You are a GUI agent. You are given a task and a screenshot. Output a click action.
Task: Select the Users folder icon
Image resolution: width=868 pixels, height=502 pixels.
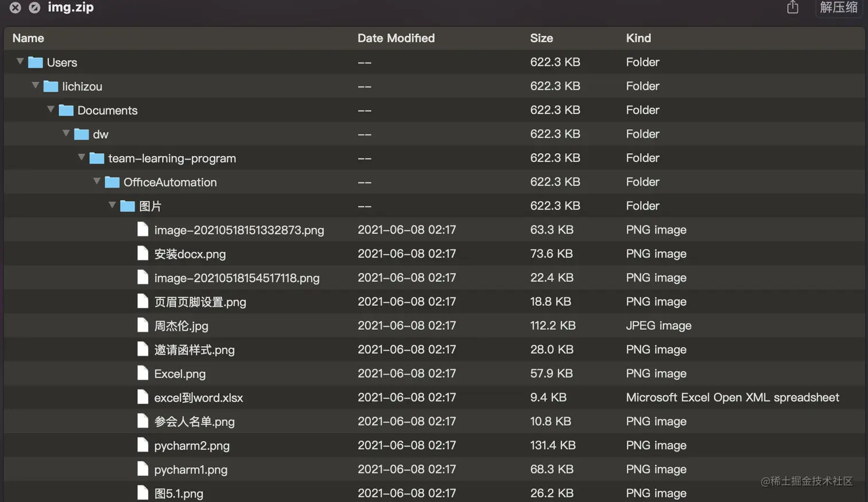36,62
